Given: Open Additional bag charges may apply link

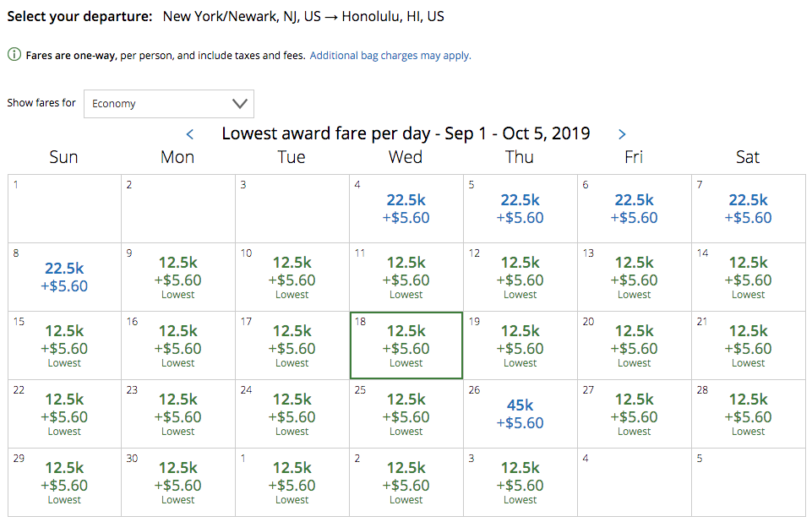Looking at the screenshot, I should [x=390, y=56].
